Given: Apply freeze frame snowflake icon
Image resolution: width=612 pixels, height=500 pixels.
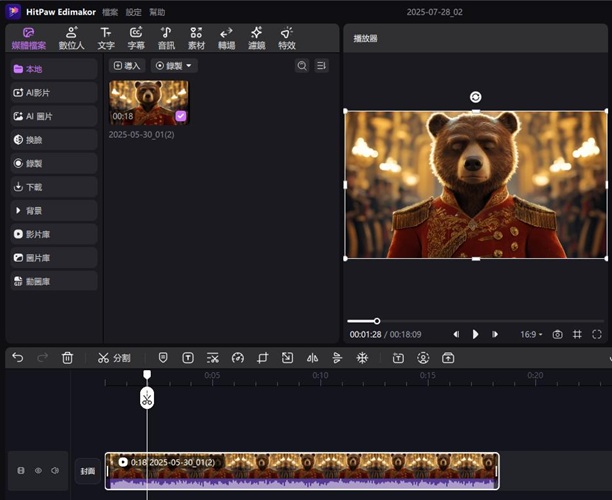Looking at the screenshot, I should (x=362, y=358).
